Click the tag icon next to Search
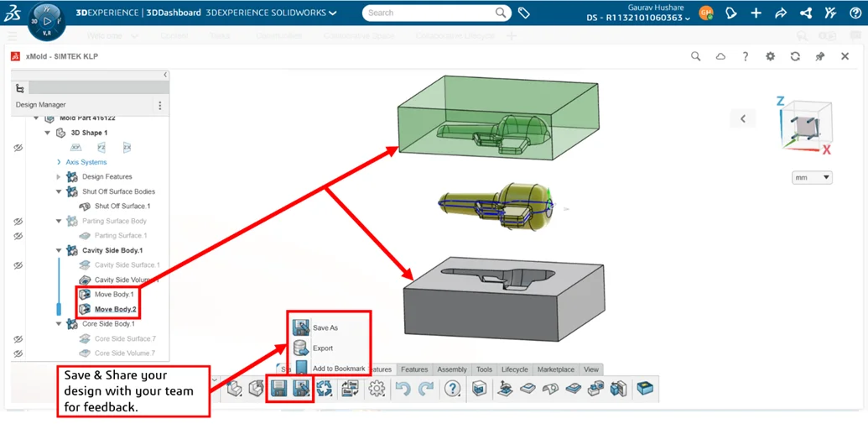The image size is (868, 424). (x=523, y=13)
